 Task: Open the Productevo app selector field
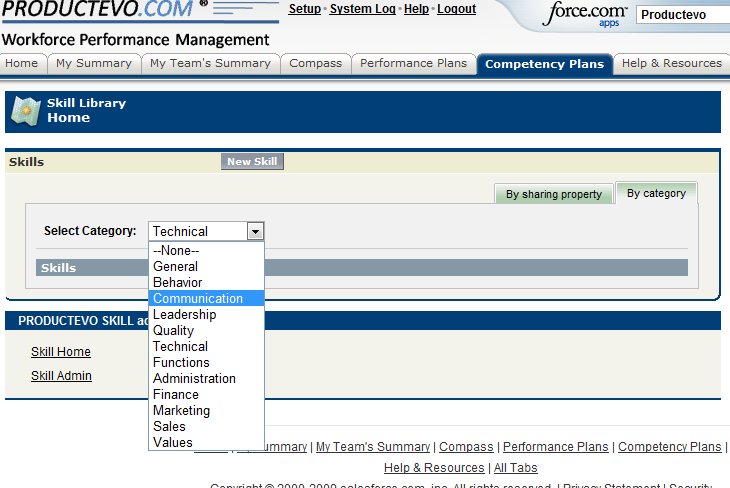683,15
